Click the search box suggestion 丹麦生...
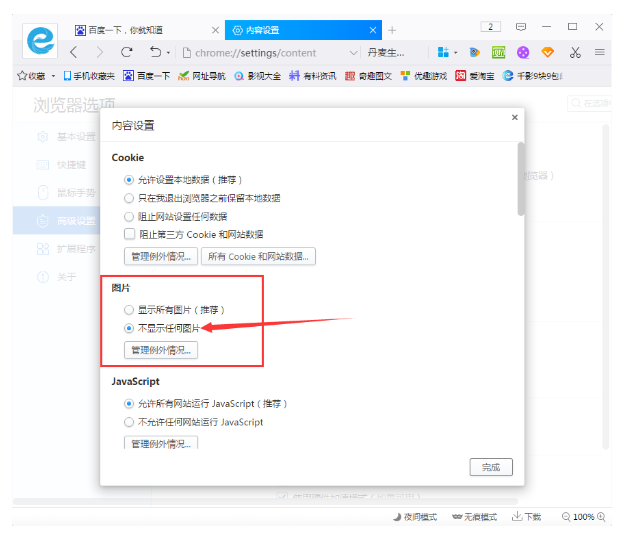 [x=386, y=53]
